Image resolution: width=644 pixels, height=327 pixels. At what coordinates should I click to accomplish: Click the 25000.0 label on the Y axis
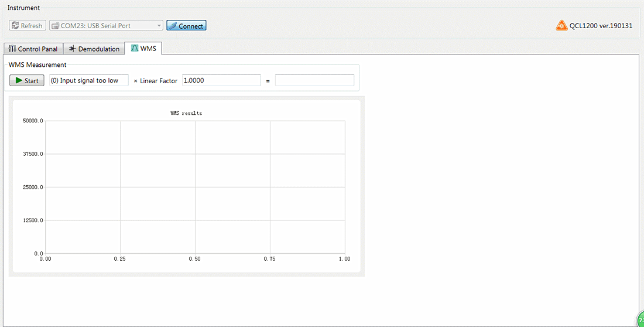coord(33,187)
